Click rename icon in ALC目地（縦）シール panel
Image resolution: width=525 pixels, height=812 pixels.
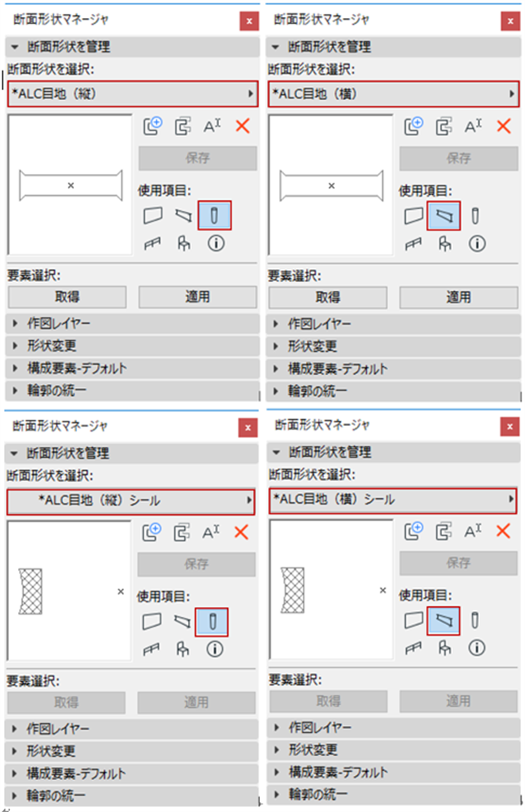(x=212, y=531)
